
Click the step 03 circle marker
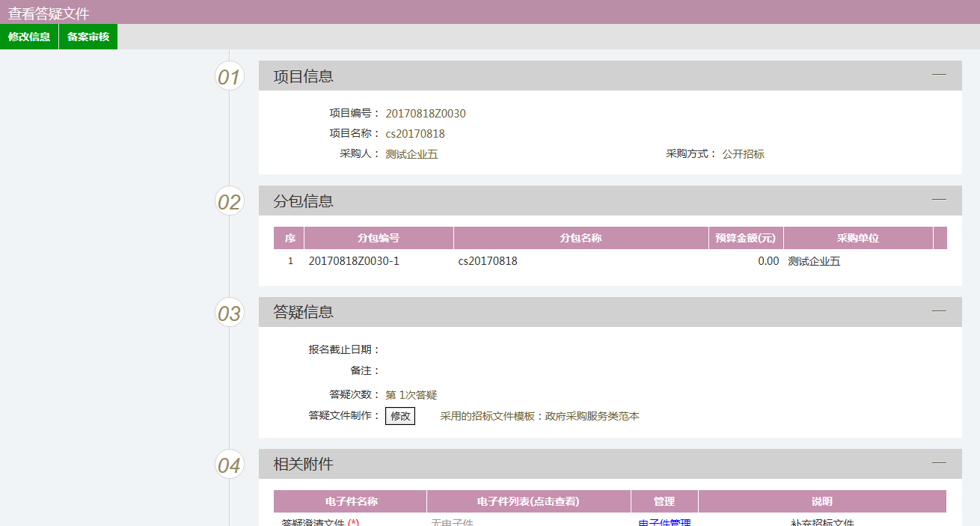click(x=230, y=313)
